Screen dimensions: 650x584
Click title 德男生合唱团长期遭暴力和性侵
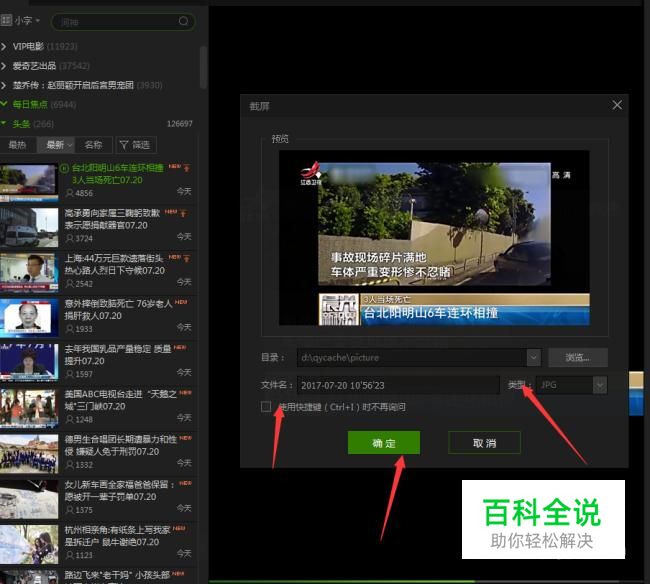[x=120, y=445]
